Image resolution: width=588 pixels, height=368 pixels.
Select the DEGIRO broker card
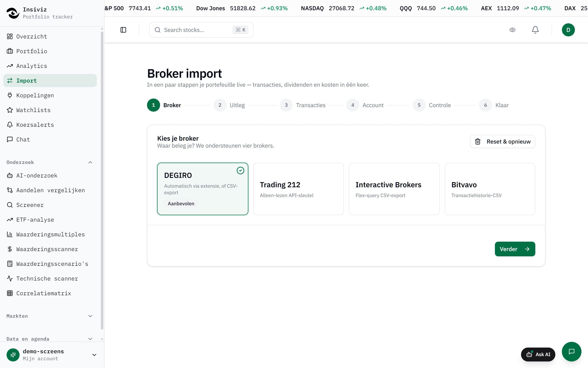point(203,189)
